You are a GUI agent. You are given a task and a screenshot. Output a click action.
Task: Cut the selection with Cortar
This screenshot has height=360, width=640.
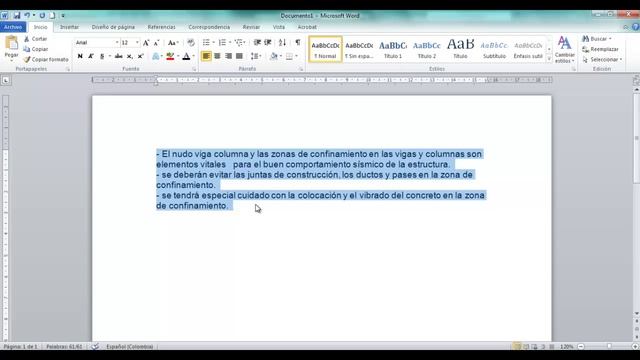coord(35,39)
